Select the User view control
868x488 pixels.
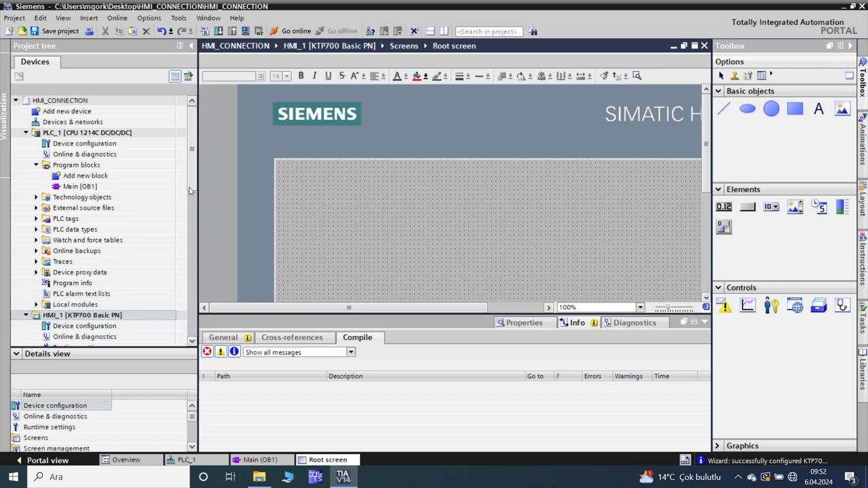click(771, 306)
